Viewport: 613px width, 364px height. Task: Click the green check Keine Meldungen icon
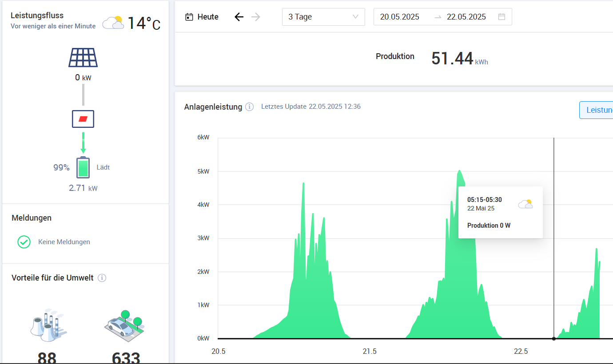pyautogui.click(x=24, y=242)
